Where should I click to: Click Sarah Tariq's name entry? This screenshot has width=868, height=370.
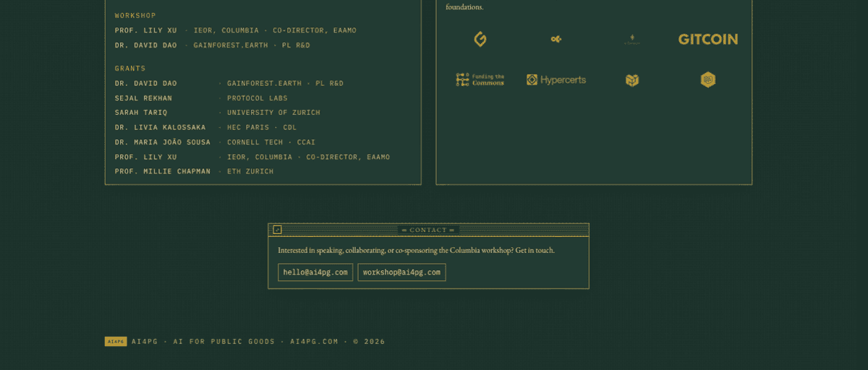pos(141,113)
